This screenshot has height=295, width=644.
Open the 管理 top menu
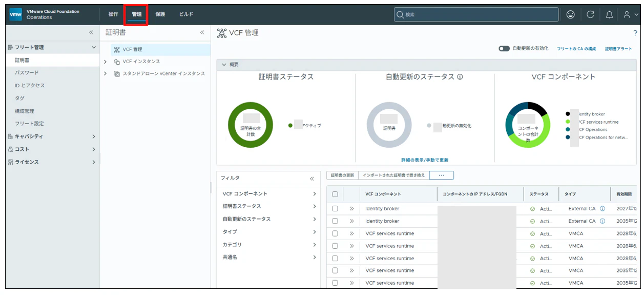pyautogui.click(x=137, y=14)
